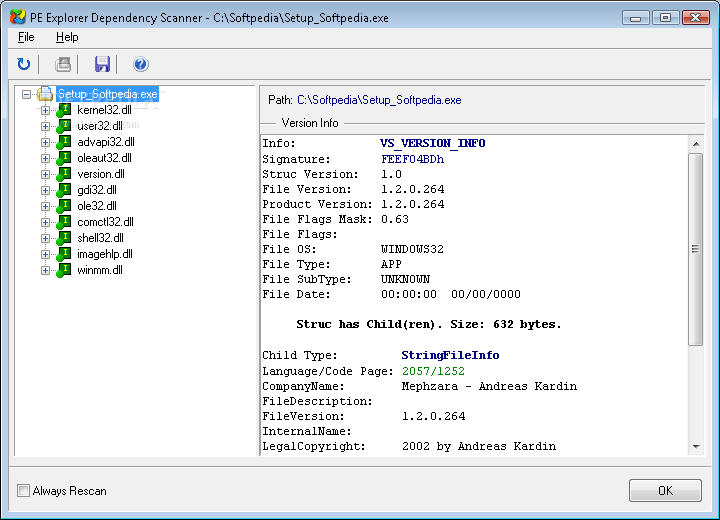The height and width of the screenshot is (520, 720).
Task: Click the Version Info scroll up arrow
Action: pyautogui.click(x=696, y=144)
